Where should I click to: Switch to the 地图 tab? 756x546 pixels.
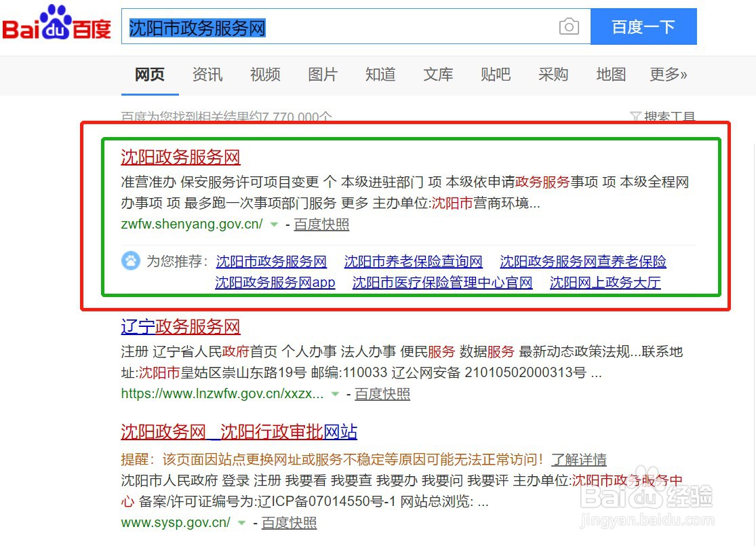click(611, 75)
